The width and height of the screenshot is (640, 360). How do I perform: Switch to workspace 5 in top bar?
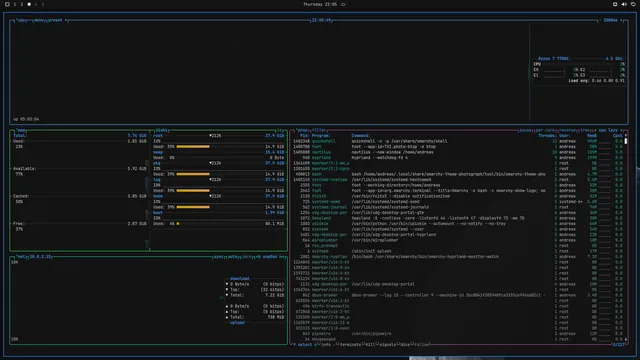43,4
